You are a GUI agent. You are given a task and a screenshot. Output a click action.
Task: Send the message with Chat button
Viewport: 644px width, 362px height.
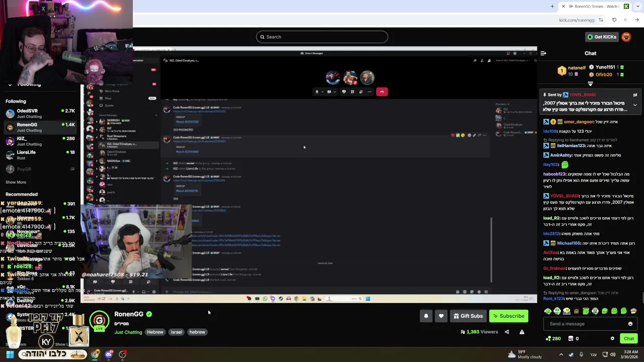(628, 338)
